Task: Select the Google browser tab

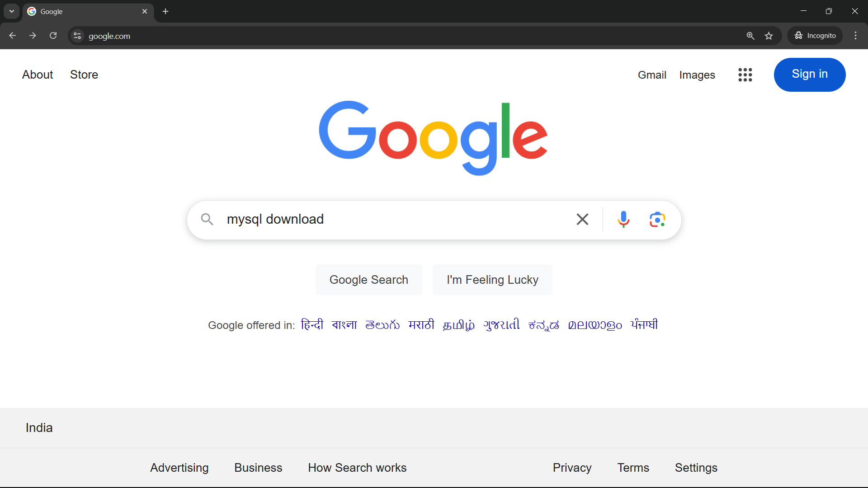Action: [x=88, y=12]
